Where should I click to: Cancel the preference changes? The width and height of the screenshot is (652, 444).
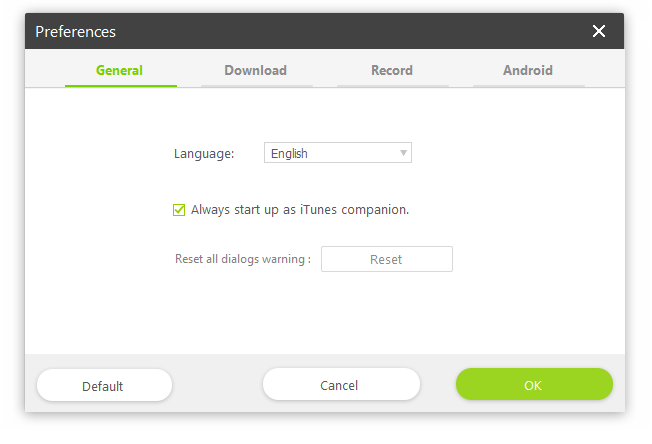tap(340, 385)
